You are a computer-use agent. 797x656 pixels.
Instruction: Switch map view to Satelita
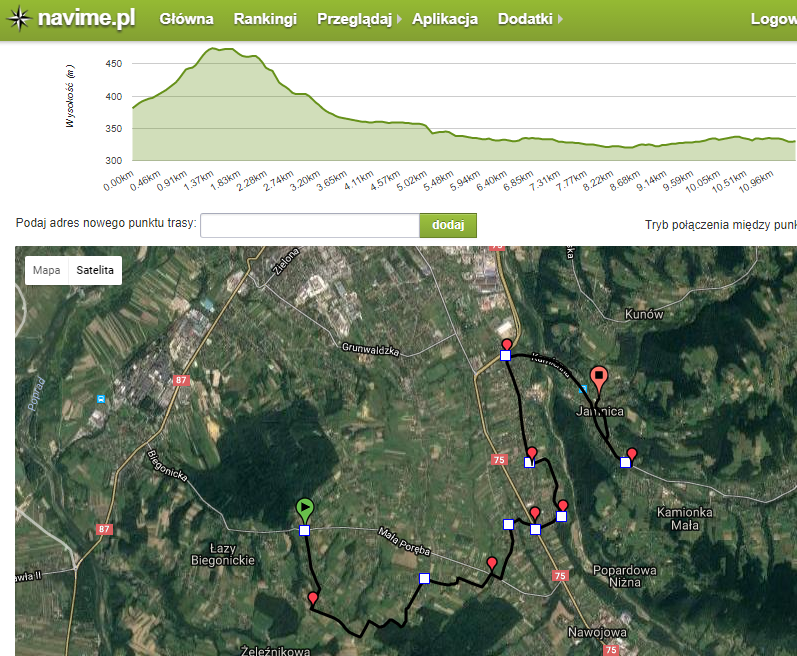tap(94, 270)
